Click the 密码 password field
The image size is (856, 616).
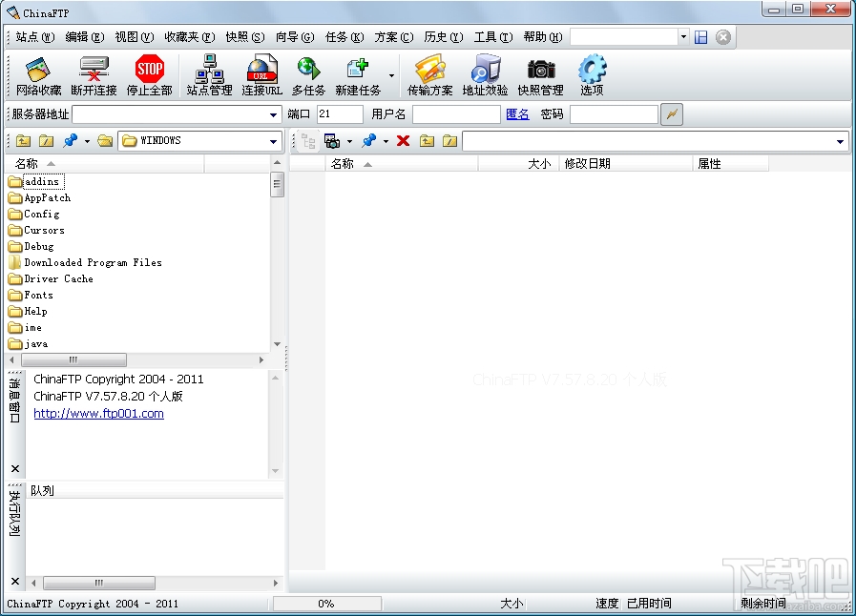click(x=614, y=114)
